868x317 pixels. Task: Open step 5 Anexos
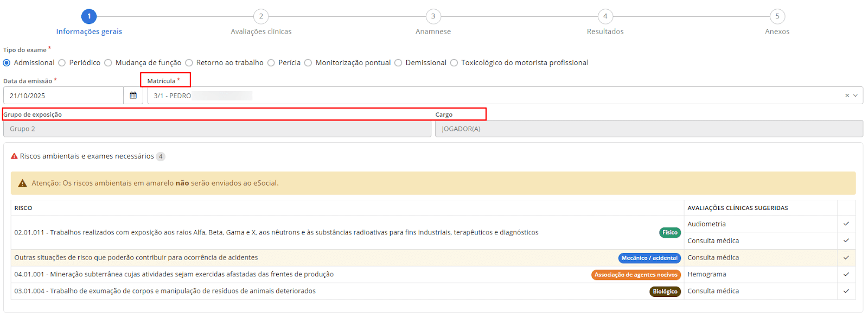(777, 16)
